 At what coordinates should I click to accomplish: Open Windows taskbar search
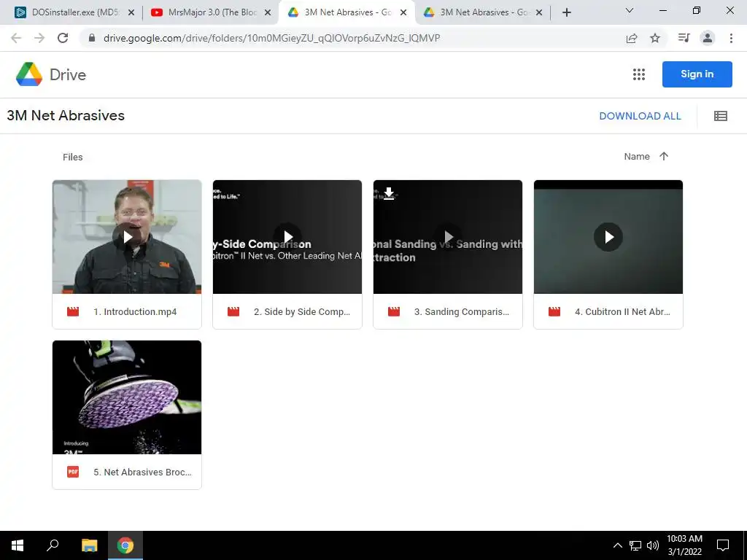53,545
